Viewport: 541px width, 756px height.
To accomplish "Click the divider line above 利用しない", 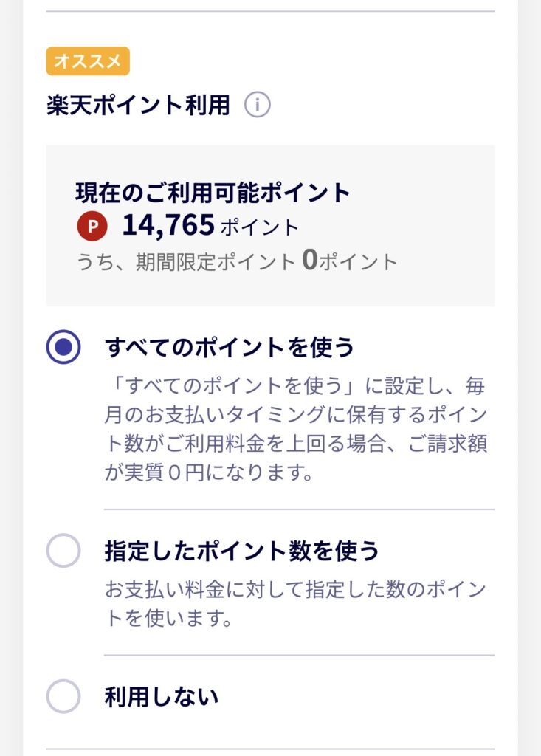I will tap(299, 655).
